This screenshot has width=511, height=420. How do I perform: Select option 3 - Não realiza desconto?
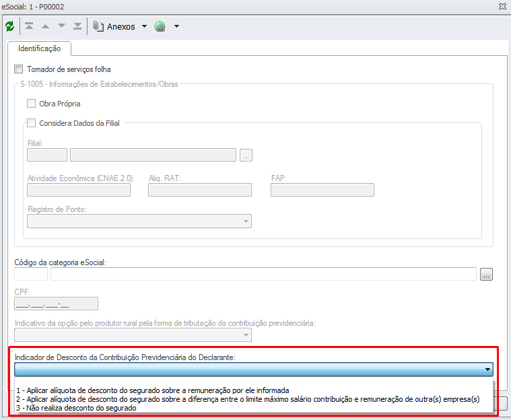(x=254, y=408)
